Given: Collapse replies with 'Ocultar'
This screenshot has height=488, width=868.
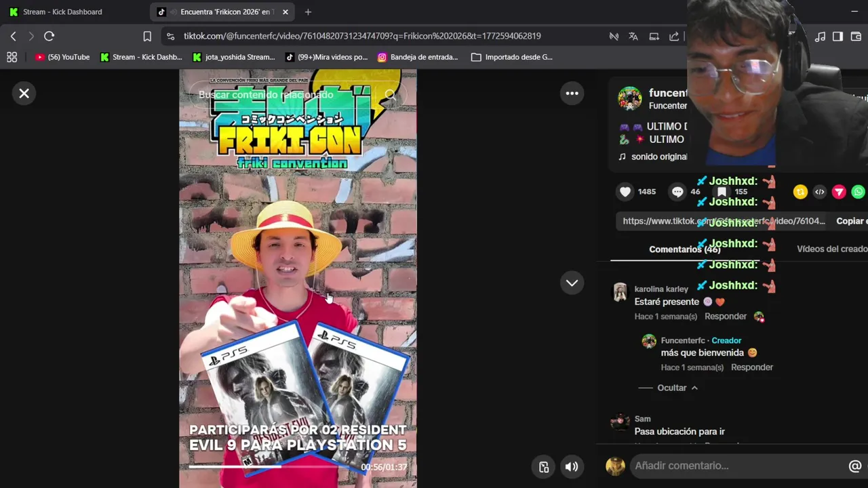Looking at the screenshot, I should click(x=677, y=388).
